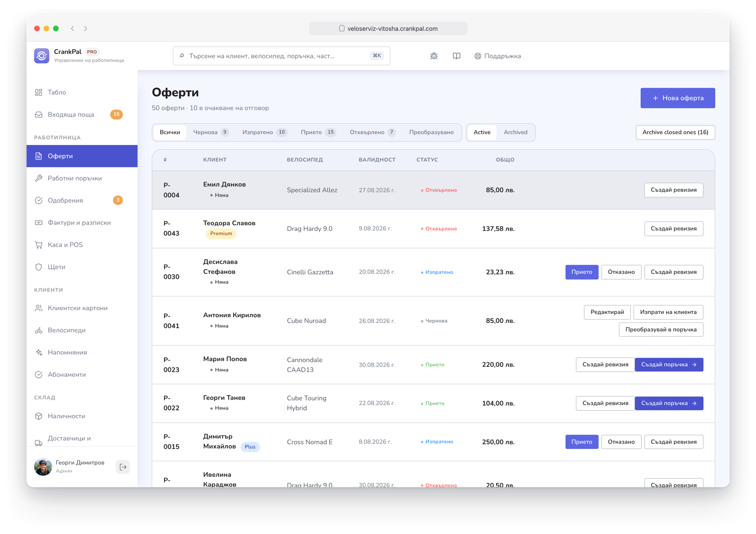Mark Десислава Стефанов offer as Прието
Screen dimensions: 756x534
(582, 272)
